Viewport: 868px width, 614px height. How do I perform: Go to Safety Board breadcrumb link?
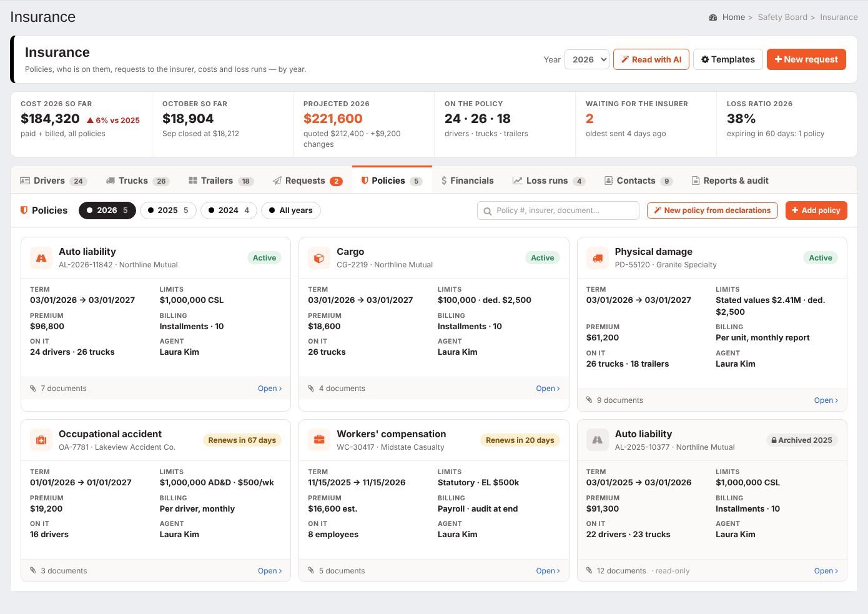[782, 17]
